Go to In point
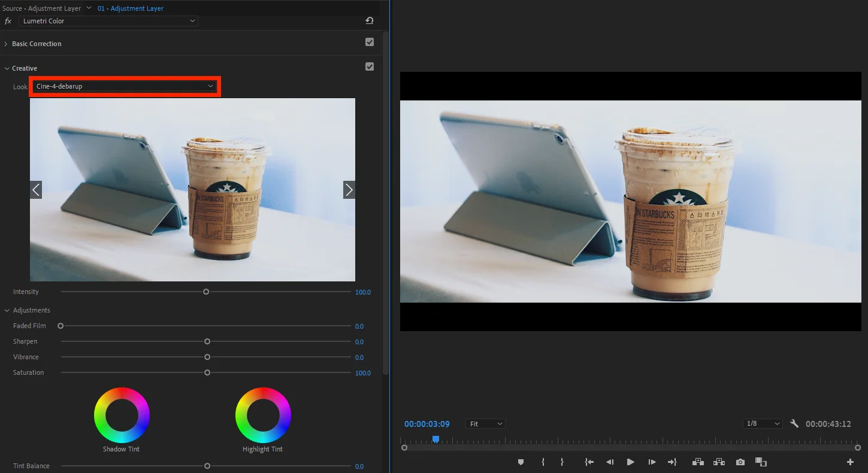The image size is (868, 473). coord(589,462)
